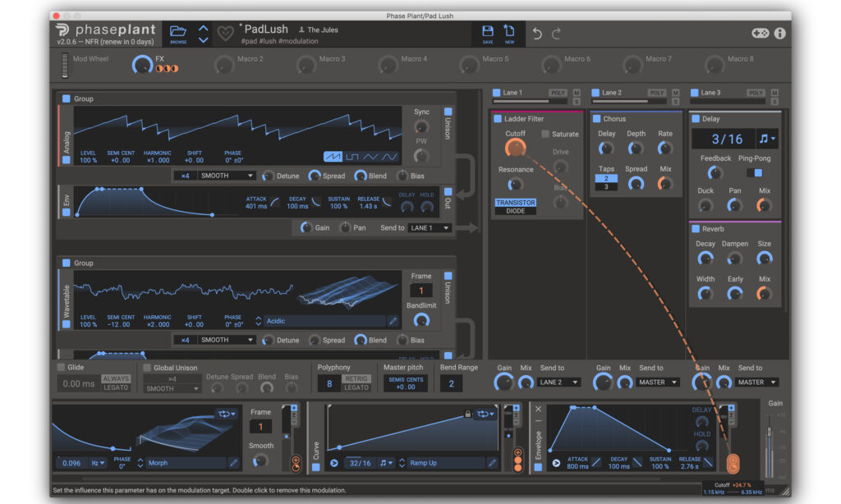Viewport: 841px width, 504px height.
Task: Adjust the Ladder Filter Cutoff knob
Action: pos(515,148)
